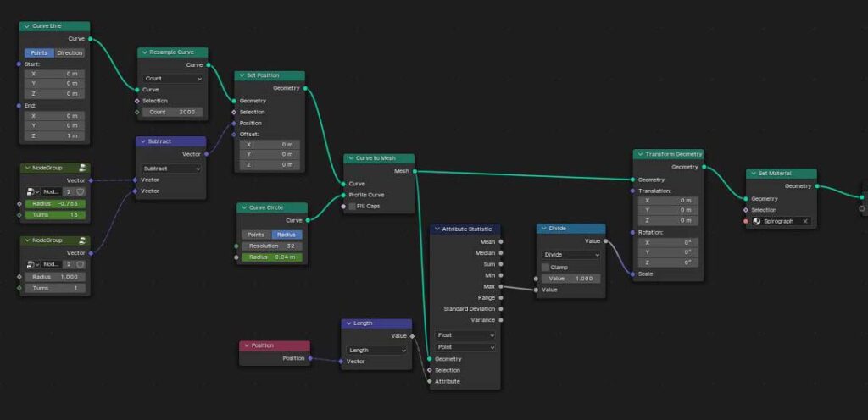The image size is (868, 420).
Task: Click the user count 2 button in NodeGroup with Turns 13
Action: point(69,192)
